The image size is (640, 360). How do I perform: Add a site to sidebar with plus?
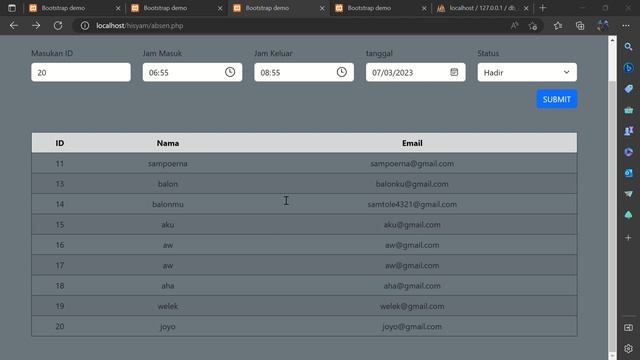point(629,238)
